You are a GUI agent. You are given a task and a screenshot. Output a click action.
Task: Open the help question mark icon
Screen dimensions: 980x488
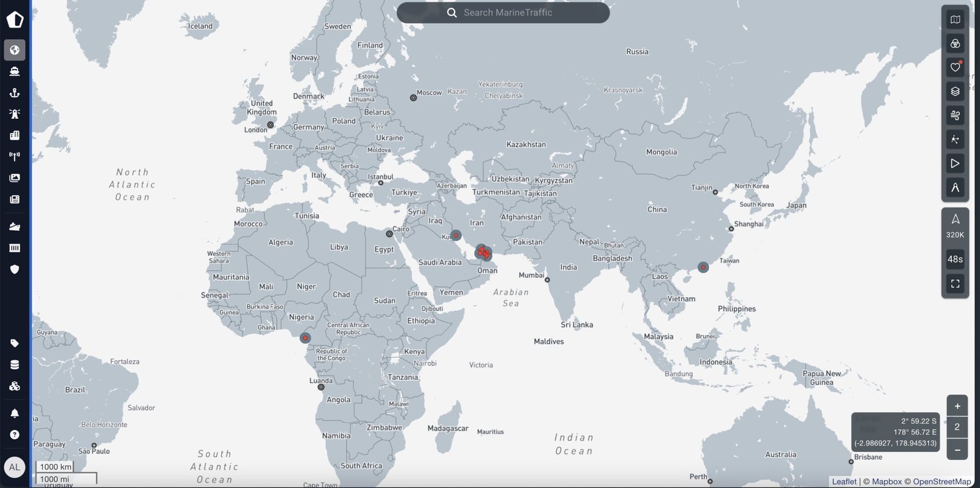[x=15, y=435]
